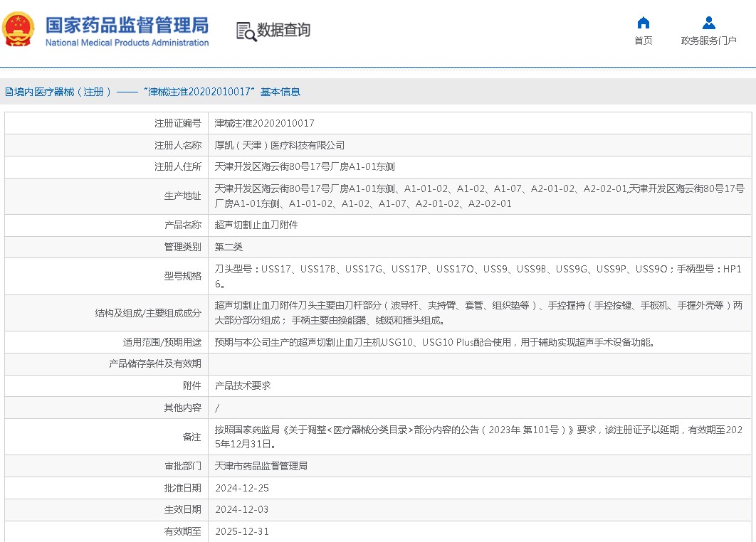
Task: Click the 数据查询 heading
Action: (283, 30)
